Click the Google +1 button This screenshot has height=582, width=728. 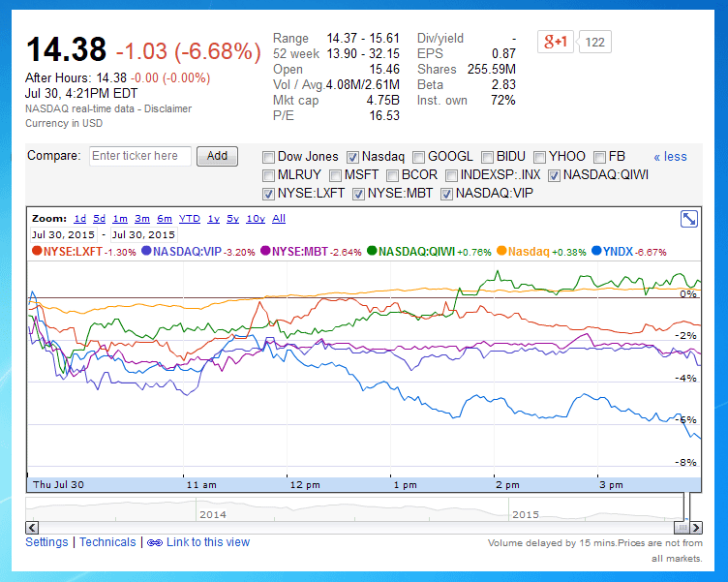pyautogui.click(x=556, y=42)
